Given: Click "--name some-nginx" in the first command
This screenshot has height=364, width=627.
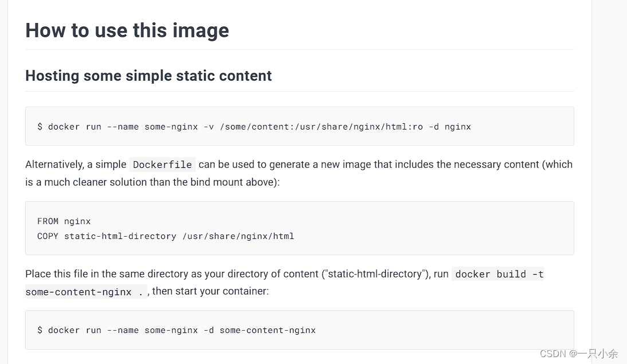Looking at the screenshot, I should (x=152, y=127).
